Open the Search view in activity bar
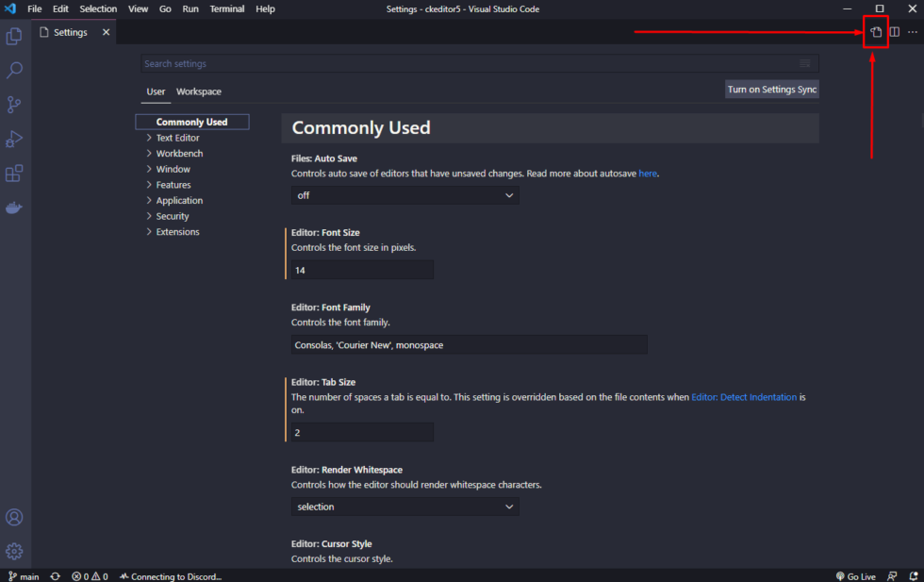This screenshot has height=582, width=924. click(x=14, y=71)
